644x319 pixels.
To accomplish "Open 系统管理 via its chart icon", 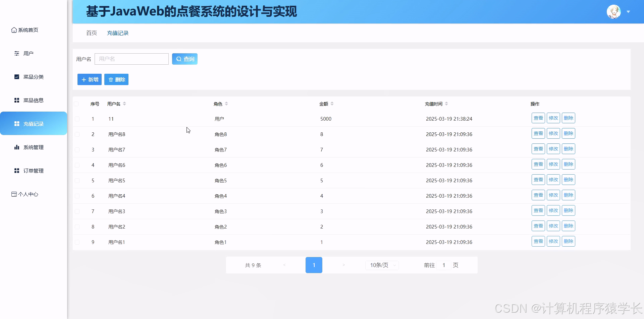I will (17, 147).
